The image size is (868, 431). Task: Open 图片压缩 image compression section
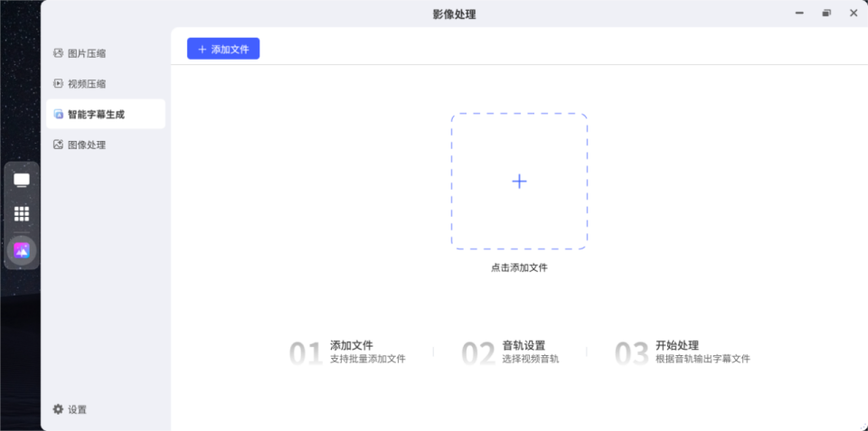coord(106,53)
